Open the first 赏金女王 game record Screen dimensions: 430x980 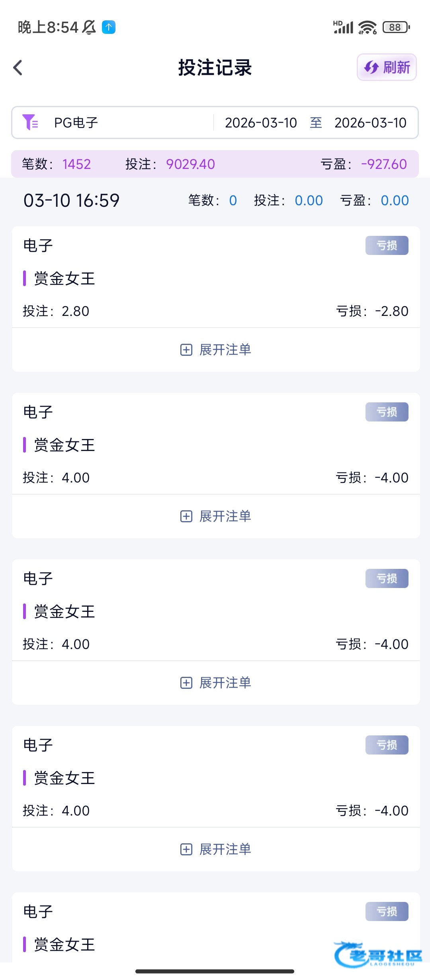[x=64, y=278]
